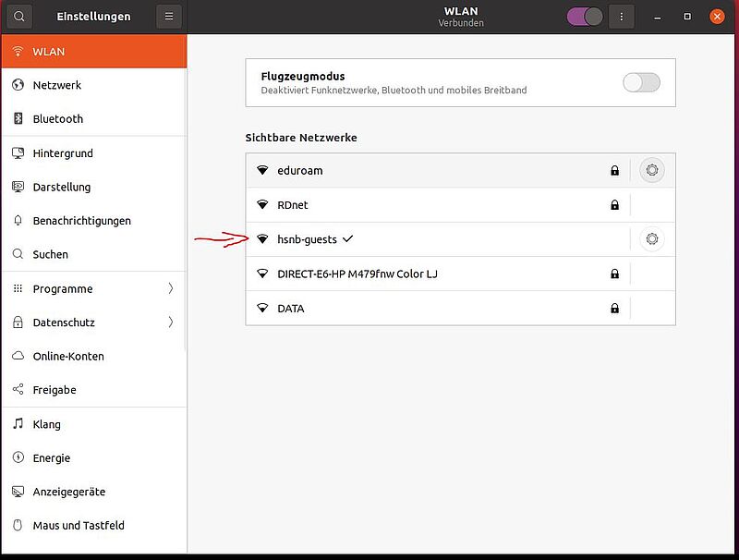
Task: Toggle the WLAN switch in the title bar
Action: pyautogui.click(x=585, y=17)
